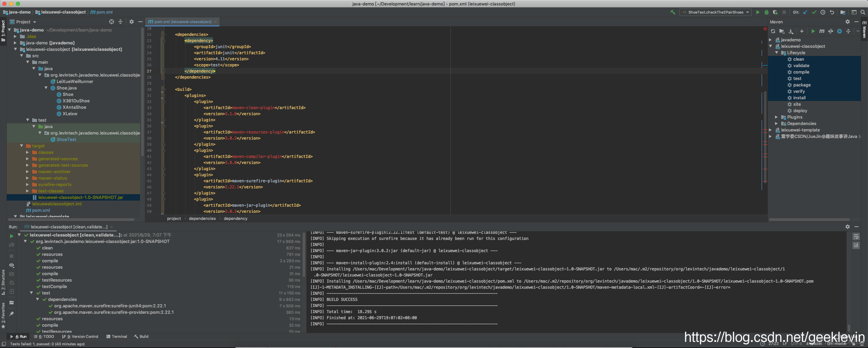Open Project panel settings gear

click(x=132, y=22)
